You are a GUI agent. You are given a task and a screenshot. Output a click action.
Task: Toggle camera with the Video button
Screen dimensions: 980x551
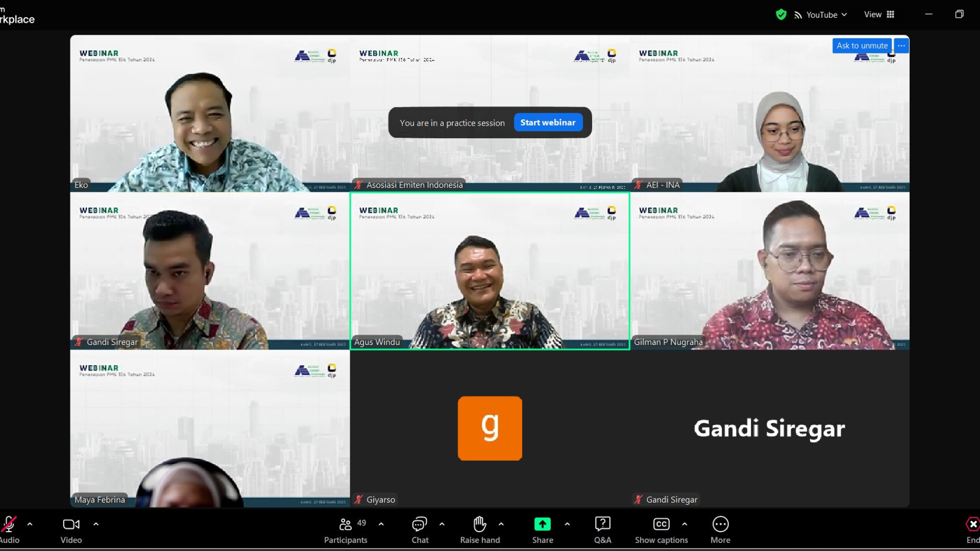tap(71, 530)
